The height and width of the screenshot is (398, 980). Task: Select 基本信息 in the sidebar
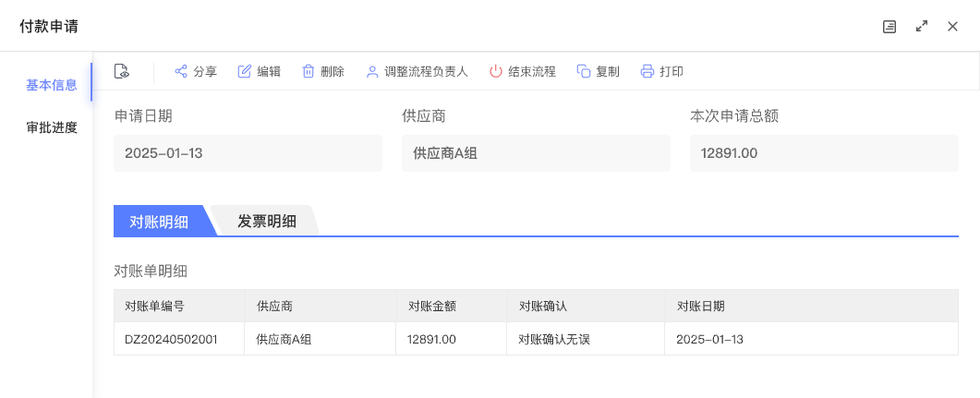[52, 85]
